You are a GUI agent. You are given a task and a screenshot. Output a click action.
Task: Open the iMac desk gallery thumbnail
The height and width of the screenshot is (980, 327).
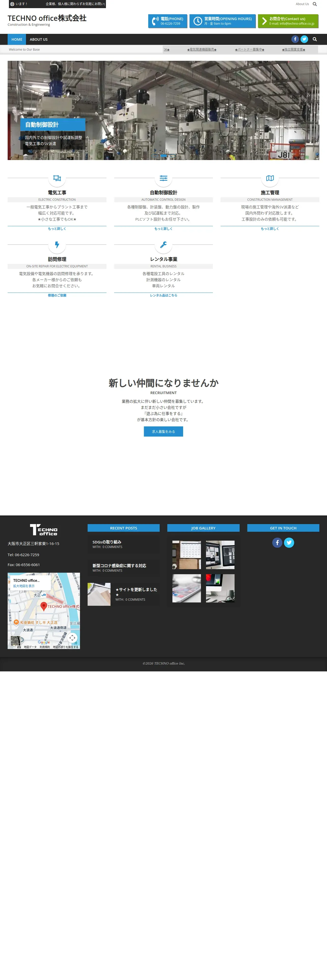click(x=220, y=588)
